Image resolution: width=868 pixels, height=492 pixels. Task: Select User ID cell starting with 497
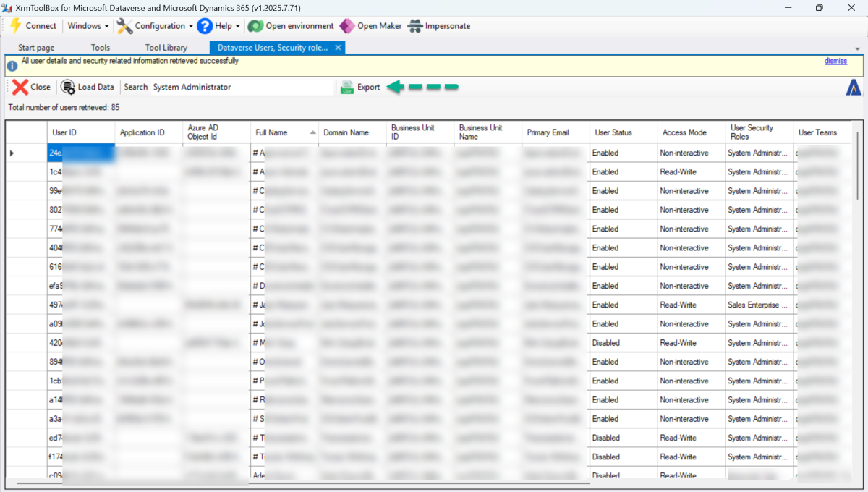pos(81,305)
